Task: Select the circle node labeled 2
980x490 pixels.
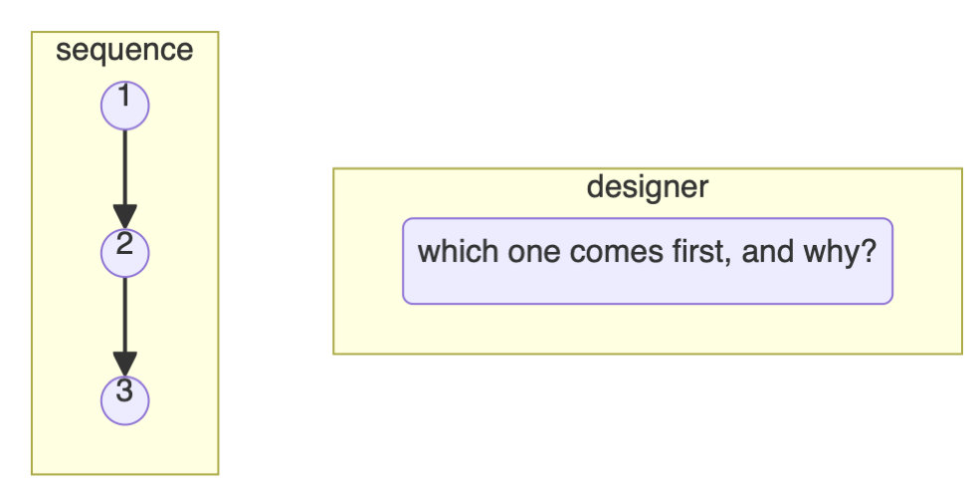Action: pyautogui.click(x=124, y=252)
